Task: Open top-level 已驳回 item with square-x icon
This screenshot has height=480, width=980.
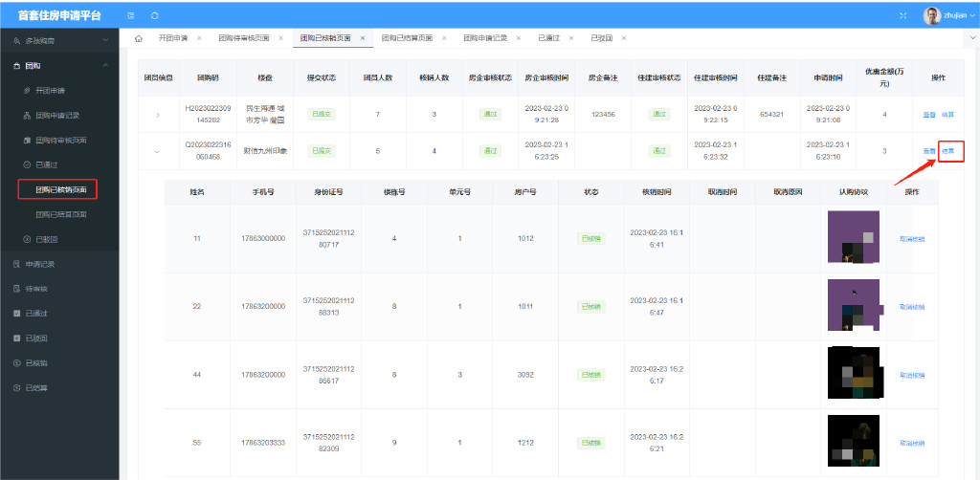Action: click(17, 338)
